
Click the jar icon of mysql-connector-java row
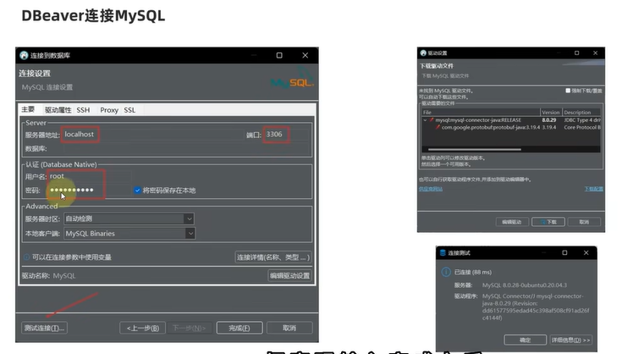click(x=432, y=120)
